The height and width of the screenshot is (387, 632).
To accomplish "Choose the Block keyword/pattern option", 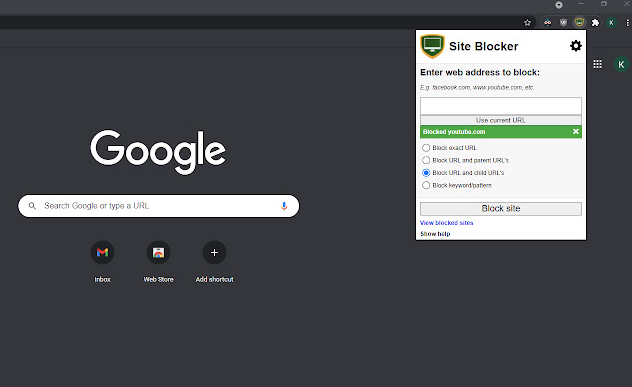I will (426, 185).
